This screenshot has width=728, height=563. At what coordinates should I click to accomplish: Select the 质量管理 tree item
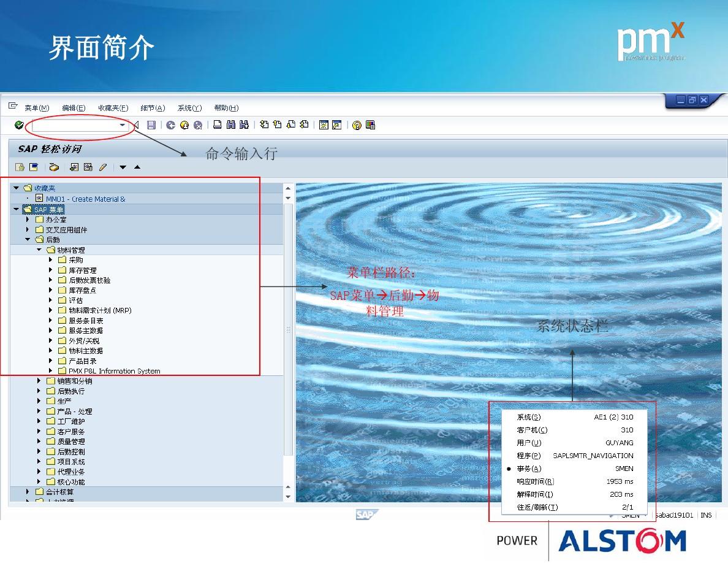[x=71, y=442]
